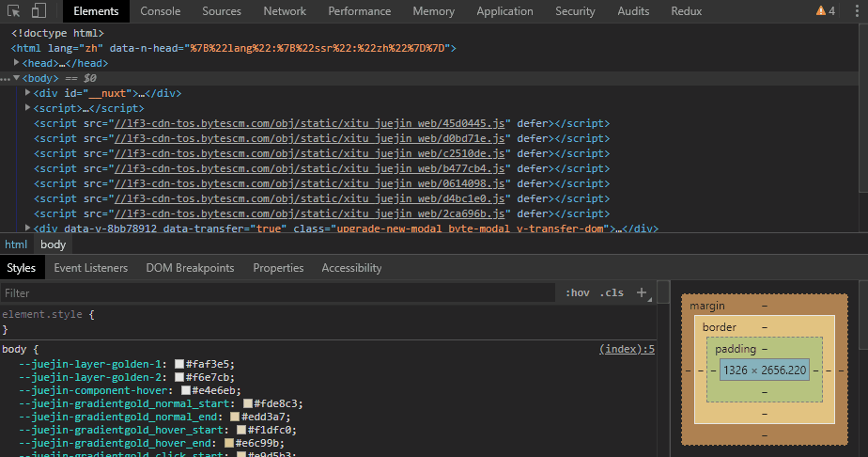The width and height of the screenshot is (868, 457).
Task: Collapse the body element node
Action: click(x=17, y=78)
